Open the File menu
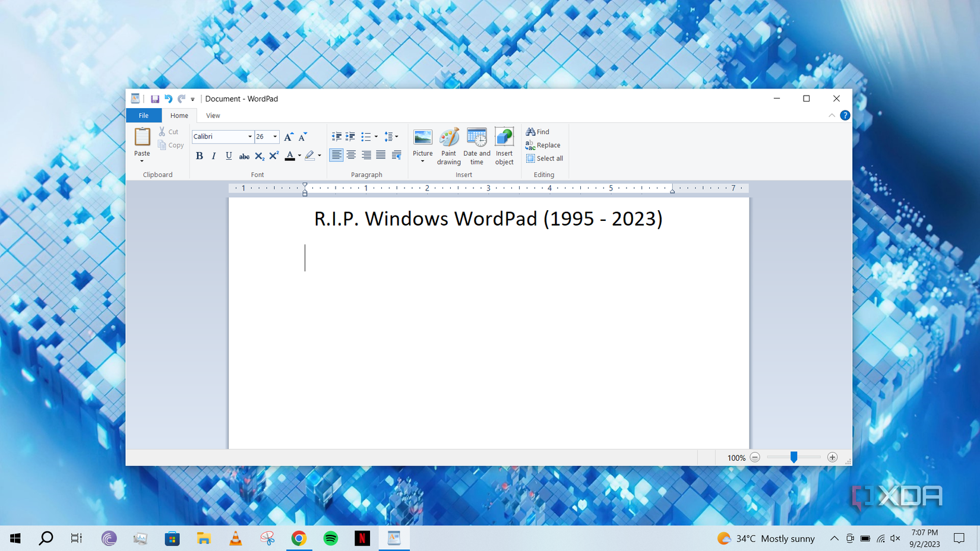 (x=143, y=115)
